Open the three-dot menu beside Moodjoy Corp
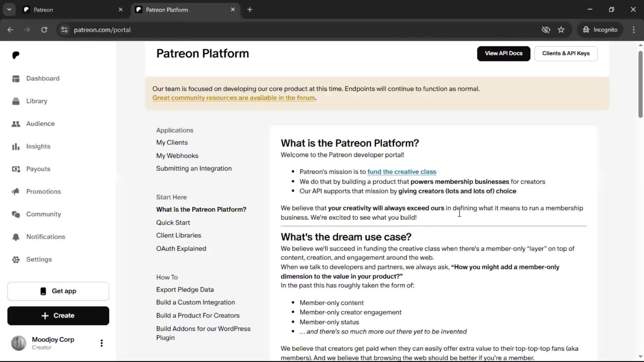Image resolution: width=644 pixels, height=362 pixels. pyautogui.click(x=102, y=343)
